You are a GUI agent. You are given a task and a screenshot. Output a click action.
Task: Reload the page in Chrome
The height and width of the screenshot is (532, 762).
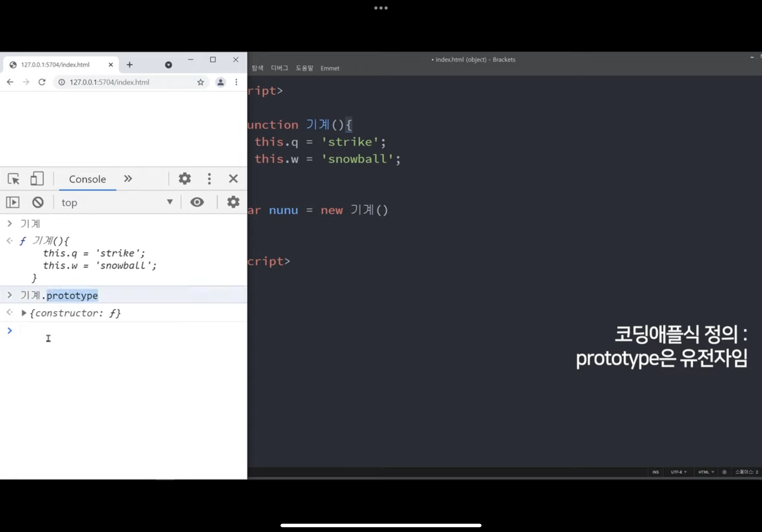click(42, 82)
